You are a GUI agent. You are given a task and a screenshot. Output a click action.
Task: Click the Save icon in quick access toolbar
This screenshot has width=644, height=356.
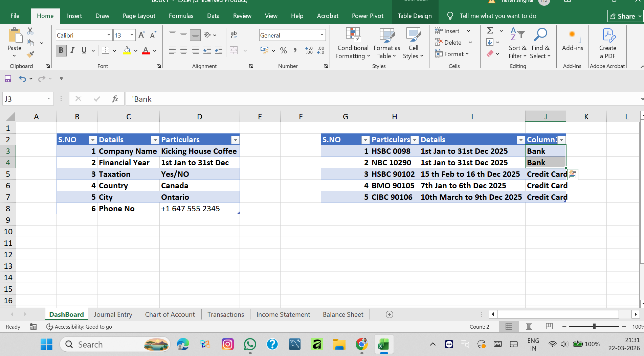point(8,79)
